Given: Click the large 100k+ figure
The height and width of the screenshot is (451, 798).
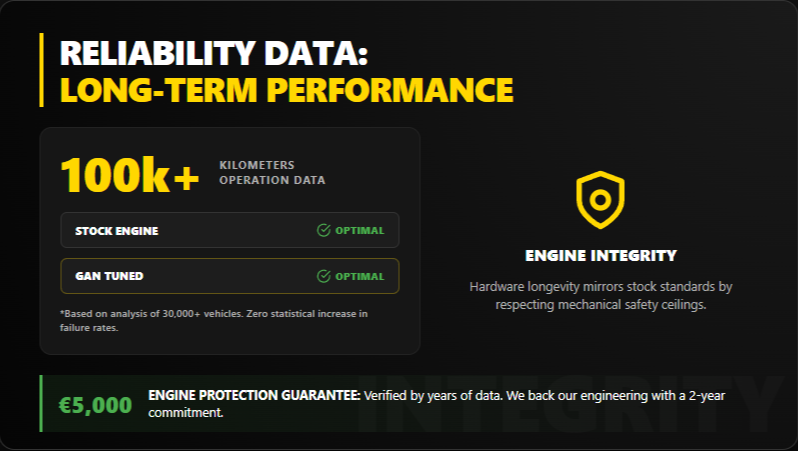Looking at the screenshot, I should (x=130, y=174).
